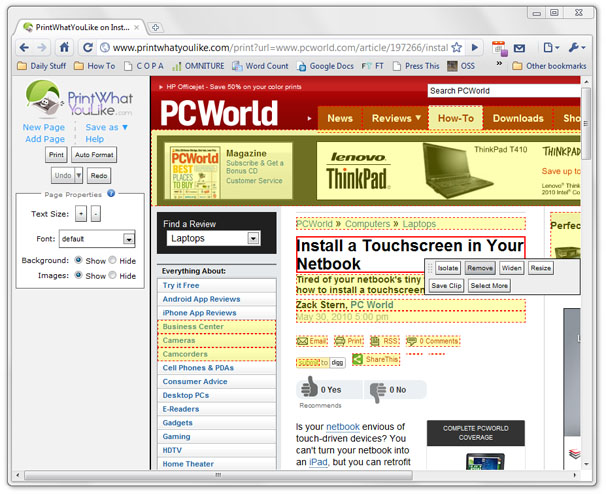Viewport: 606px width, 494px height.
Task: Open the Downloads navigation tab
Action: 517,118
